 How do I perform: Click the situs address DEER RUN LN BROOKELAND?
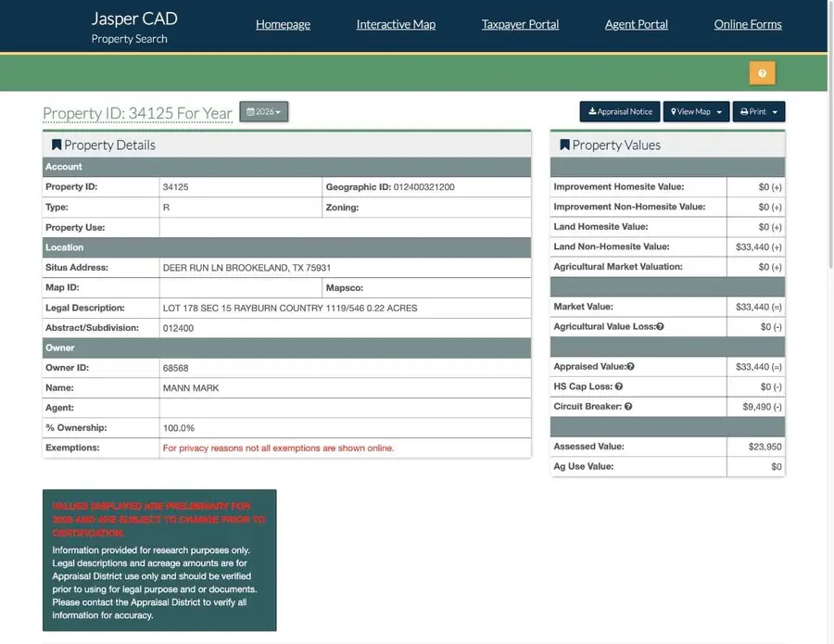click(246, 268)
